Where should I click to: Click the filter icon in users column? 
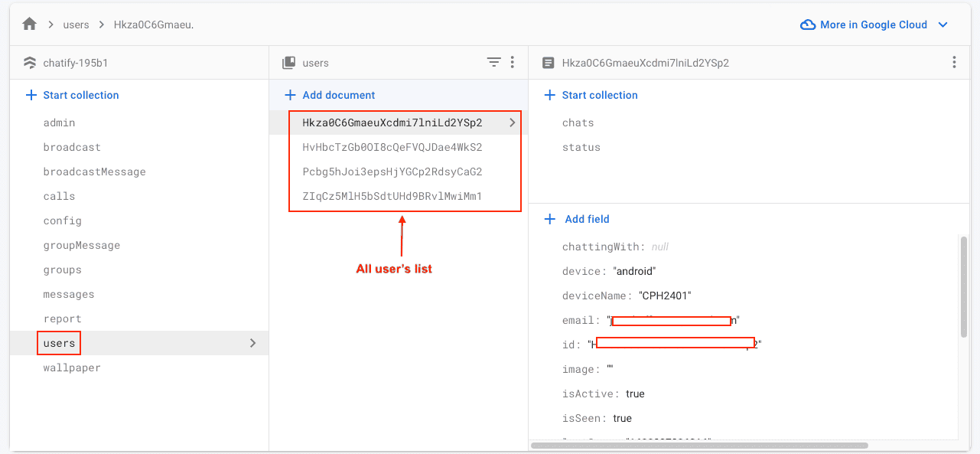494,63
